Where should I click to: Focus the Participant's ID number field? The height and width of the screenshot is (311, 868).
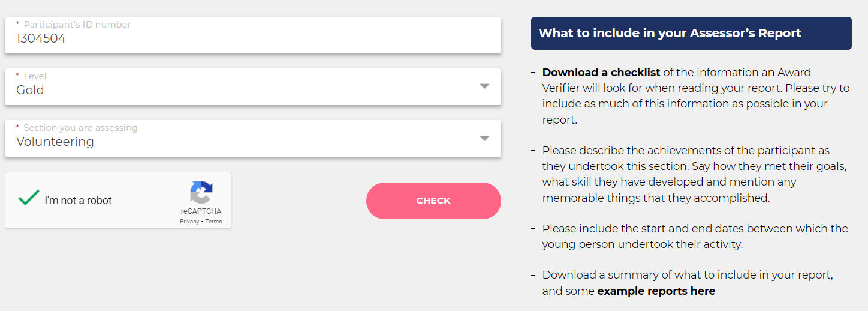click(253, 35)
